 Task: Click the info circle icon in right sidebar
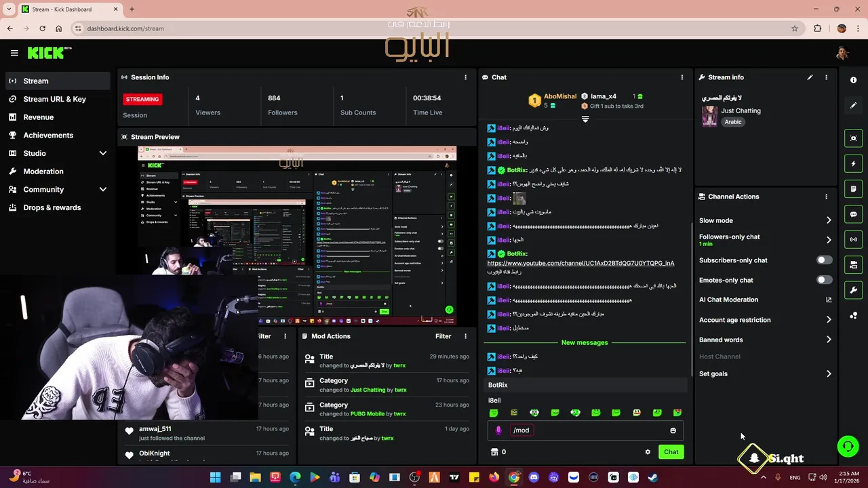click(x=854, y=80)
